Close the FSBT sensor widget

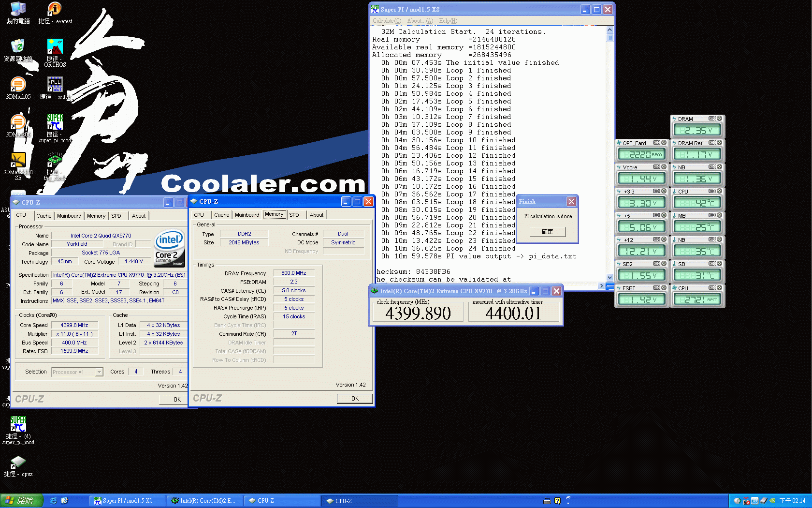coord(664,288)
